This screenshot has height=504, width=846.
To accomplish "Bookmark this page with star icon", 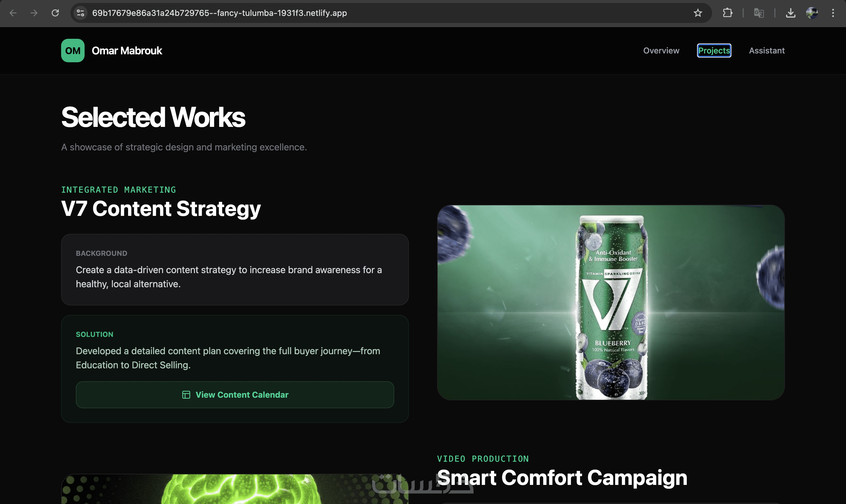I will [x=698, y=13].
